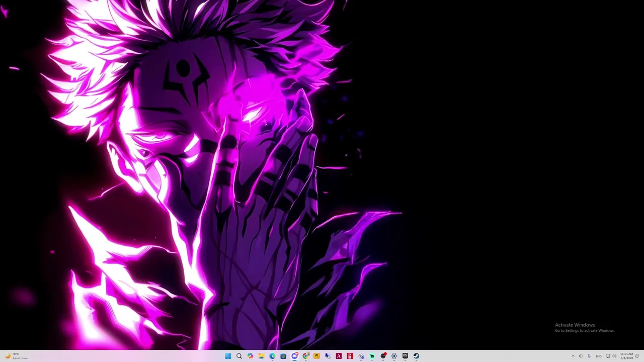Viewport: 644px width, 362px height.
Task: Open the notification center icon
Action: (x=637, y=356)
